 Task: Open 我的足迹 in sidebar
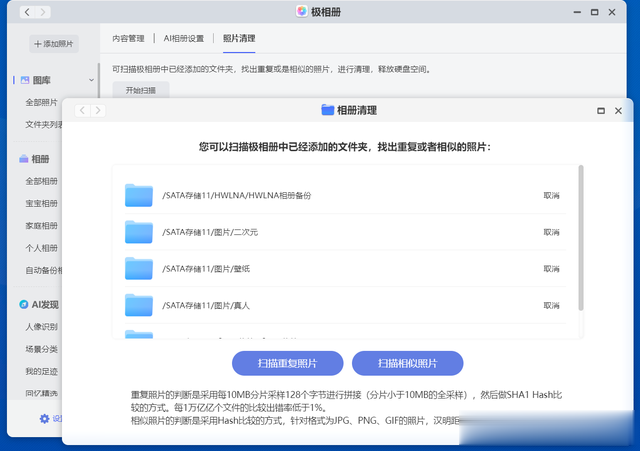point(42,371)
